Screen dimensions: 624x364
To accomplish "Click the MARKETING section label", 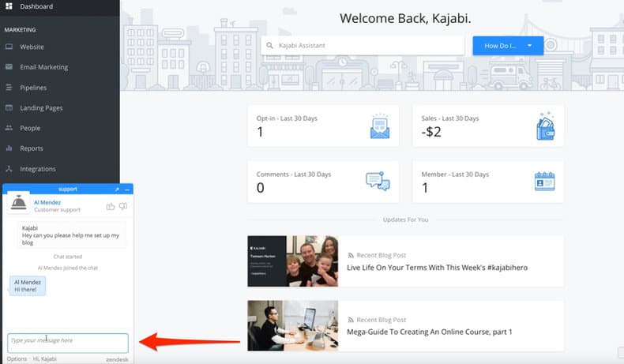I will tap(20, 30).
